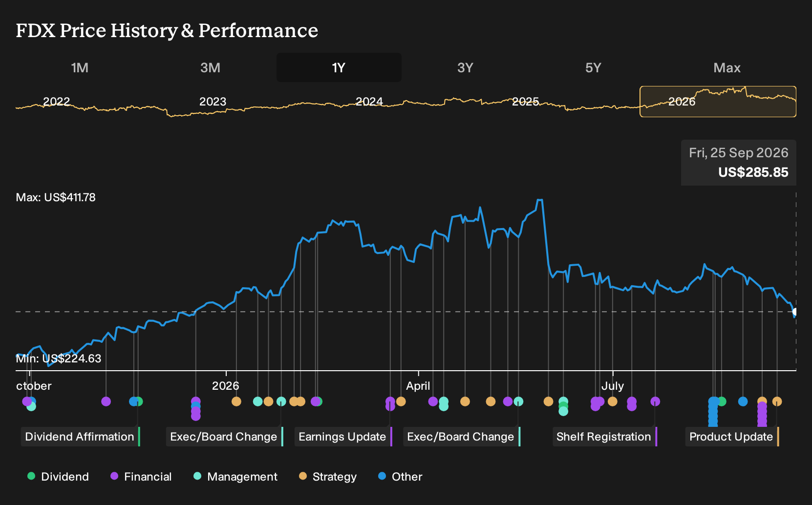Image resolution: width=812 pixels, height=505 pixels.
Task: Click the orange Strategy legend color dot
Action: [303, 476]
